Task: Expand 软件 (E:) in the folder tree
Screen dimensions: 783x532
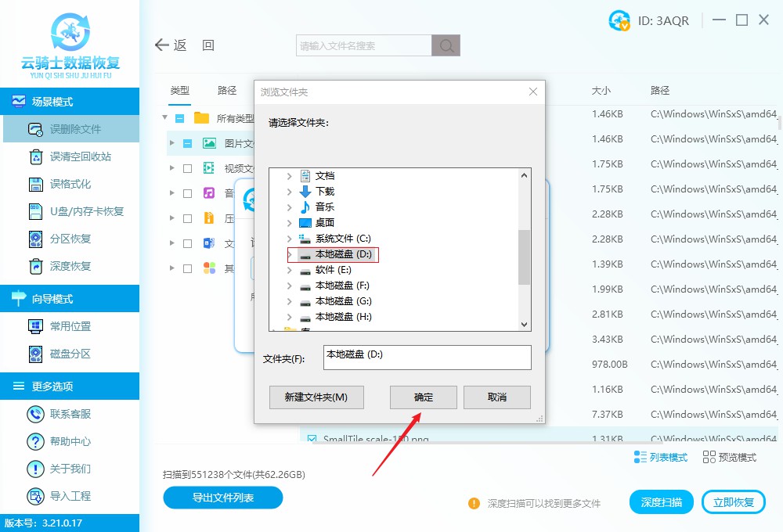Action: coord(288,270)
